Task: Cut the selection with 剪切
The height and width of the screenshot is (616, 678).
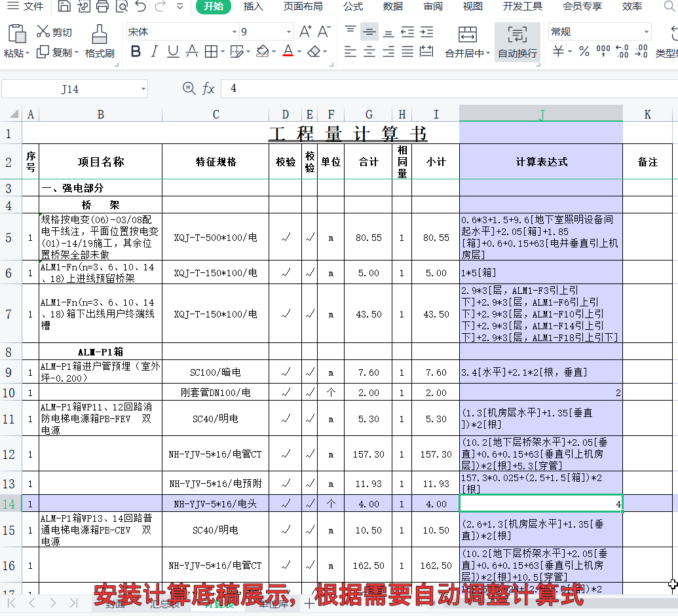Action: click(x=54, y=32)
